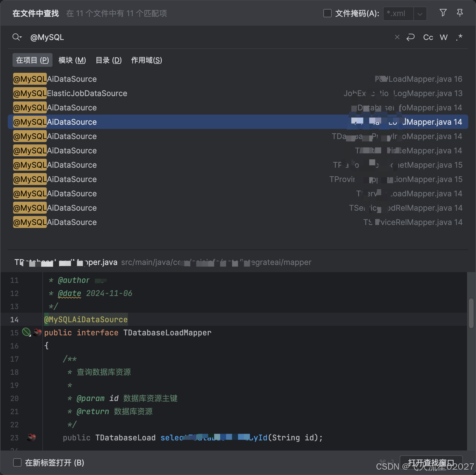Toggle Cc match case option

pyautogui.click(x=428, y=37)
